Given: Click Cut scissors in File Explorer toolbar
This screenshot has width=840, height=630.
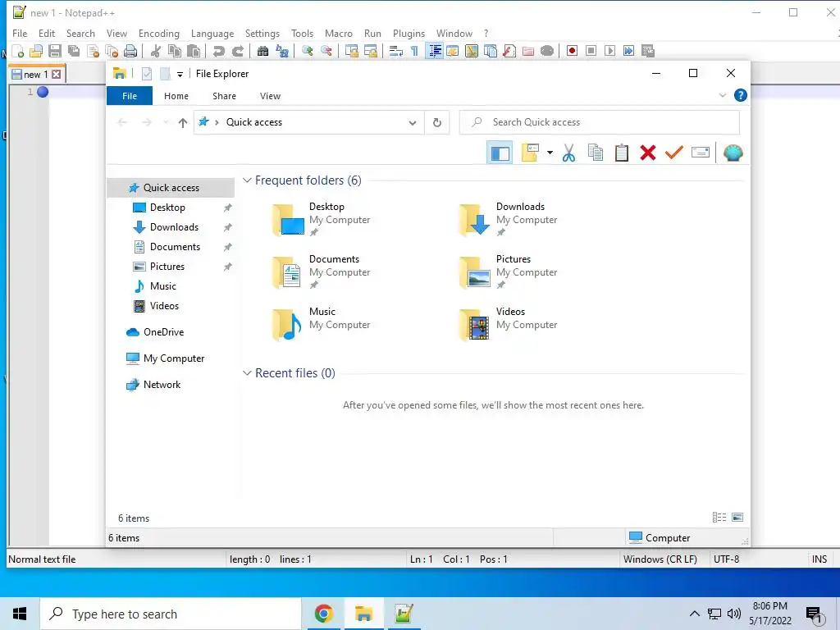Looking at the screenshot, I should point(569,153).
